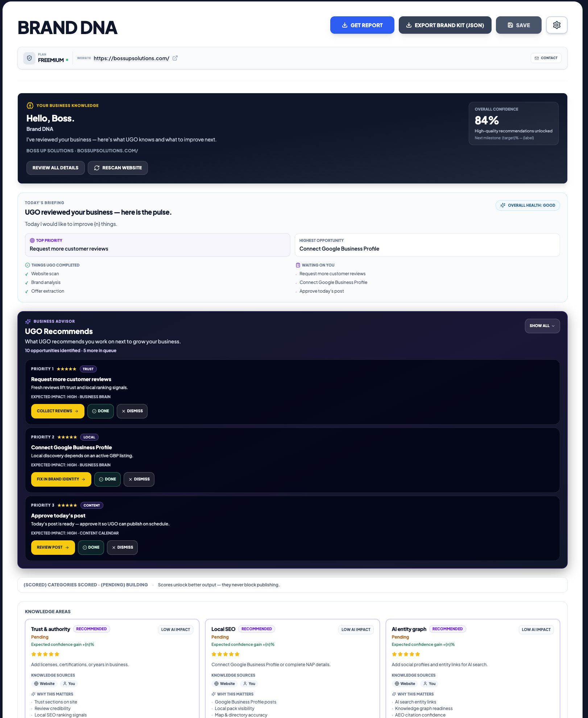The image size is (588, 718).
Task: Click the Trust & authority star rating
Action: (x=45, y=654)
